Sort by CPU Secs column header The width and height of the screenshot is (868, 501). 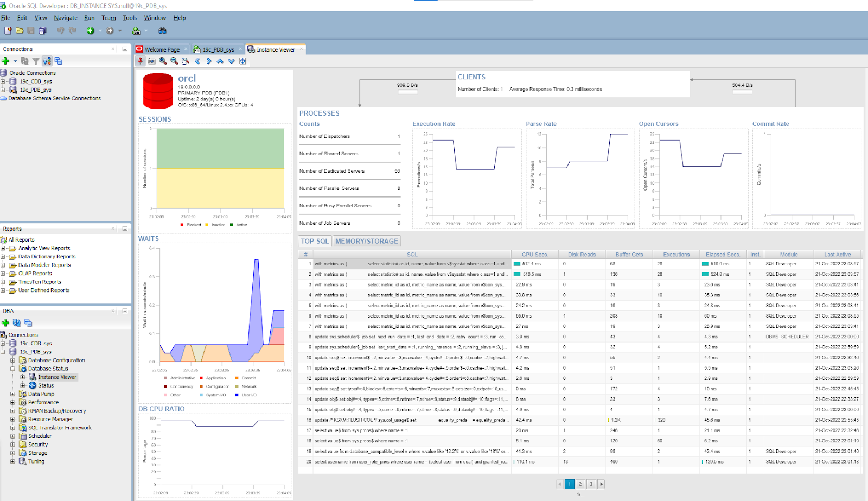click(534, 254)
